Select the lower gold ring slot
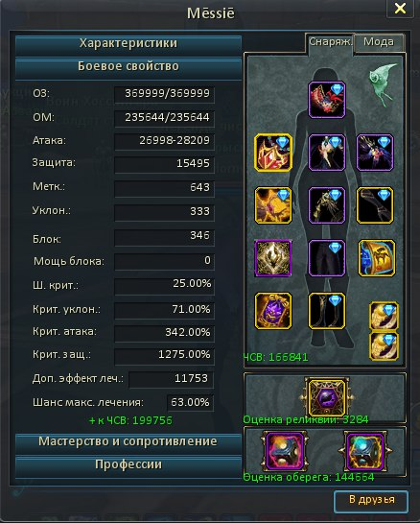 384,346
